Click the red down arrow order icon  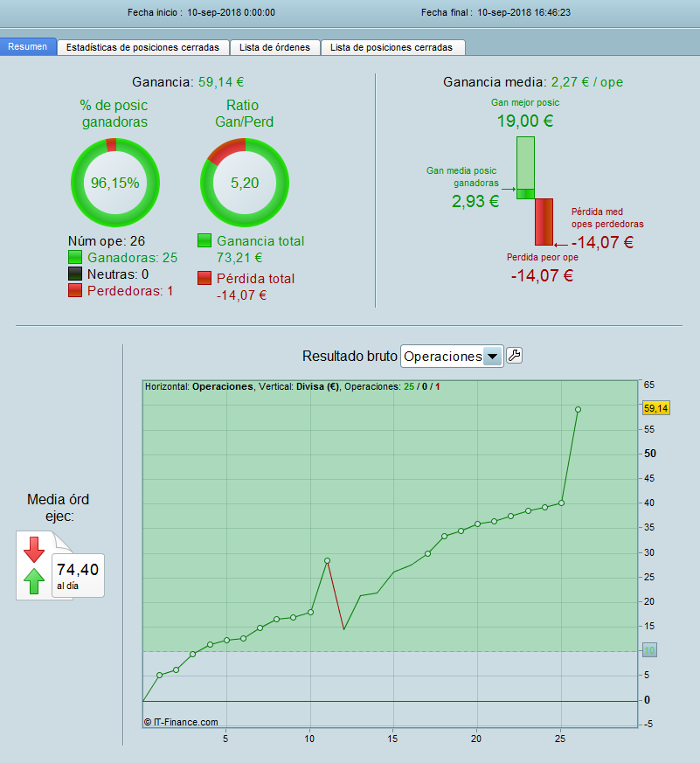coord(34,550)
